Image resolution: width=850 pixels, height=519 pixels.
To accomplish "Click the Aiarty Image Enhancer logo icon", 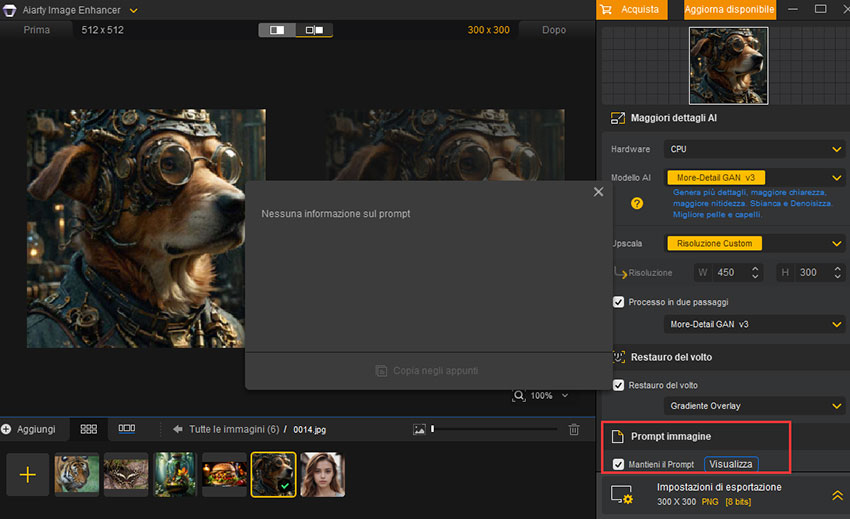I will (x=9, y=10).
